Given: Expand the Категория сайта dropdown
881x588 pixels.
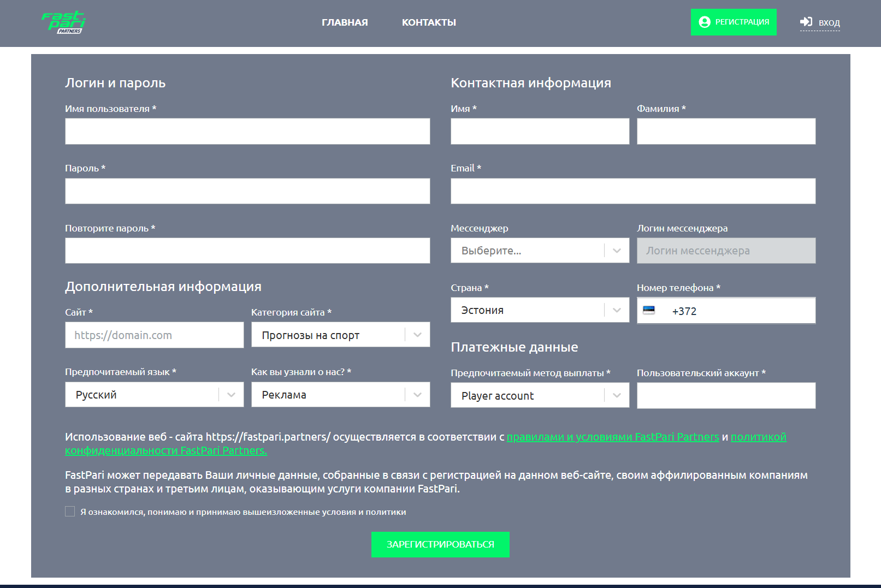Looking at the screenshot, I should tap(340, 335).
